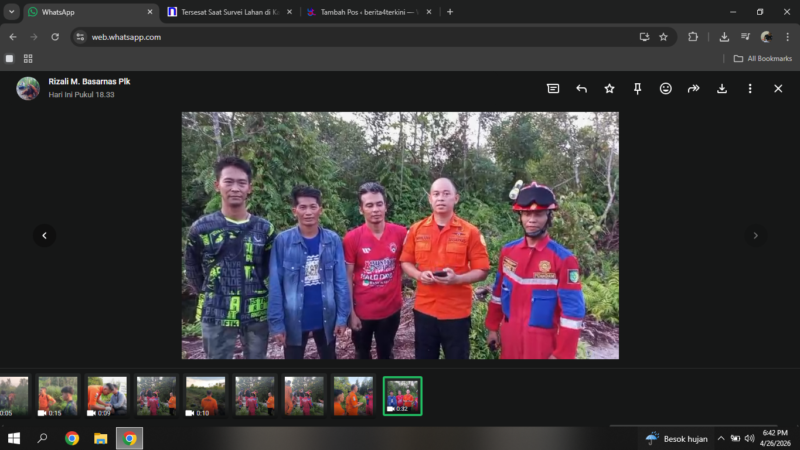Click the go-to-message icon in viewer toolbar
The image size is (800, 450).
553,89
